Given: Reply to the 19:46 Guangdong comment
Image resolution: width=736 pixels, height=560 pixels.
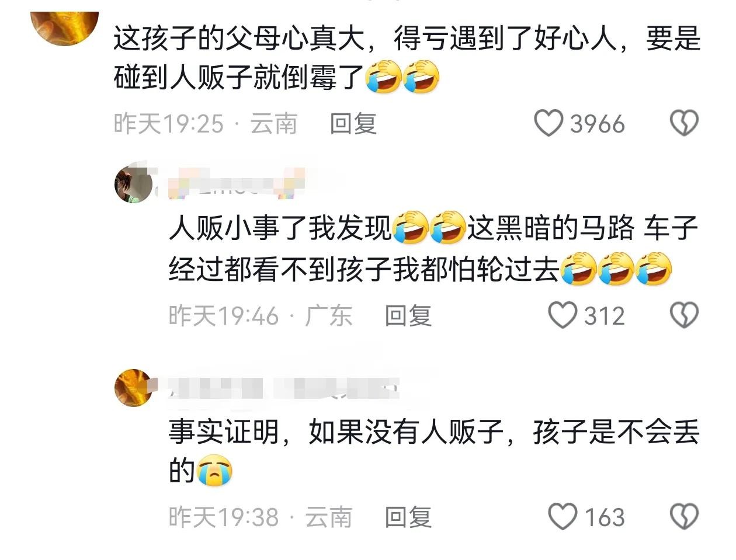Looking at the screenshot, I should click(408, 316).
